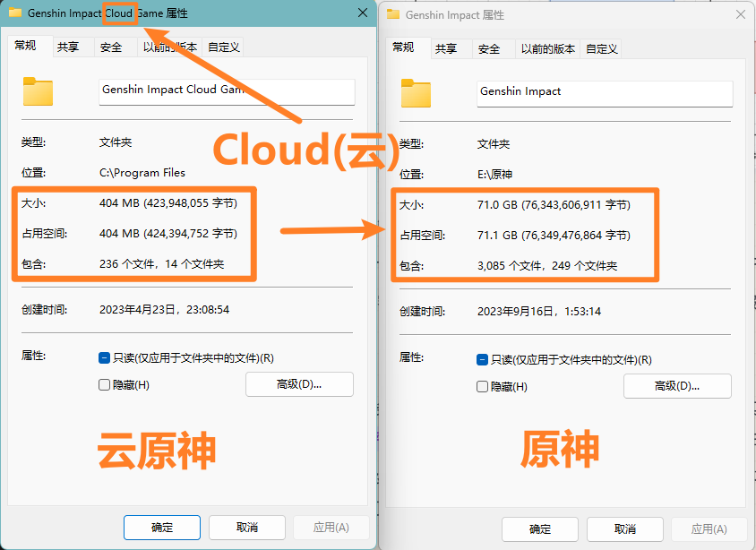Screen dimensions: 756x550
Task: Click large folder icon beside Genshin Impact Cloud Game name
Action: point(38,91)
